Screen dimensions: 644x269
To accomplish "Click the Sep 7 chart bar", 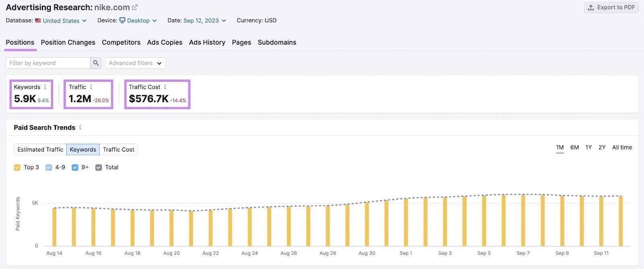I will click(x=523, y=220).
